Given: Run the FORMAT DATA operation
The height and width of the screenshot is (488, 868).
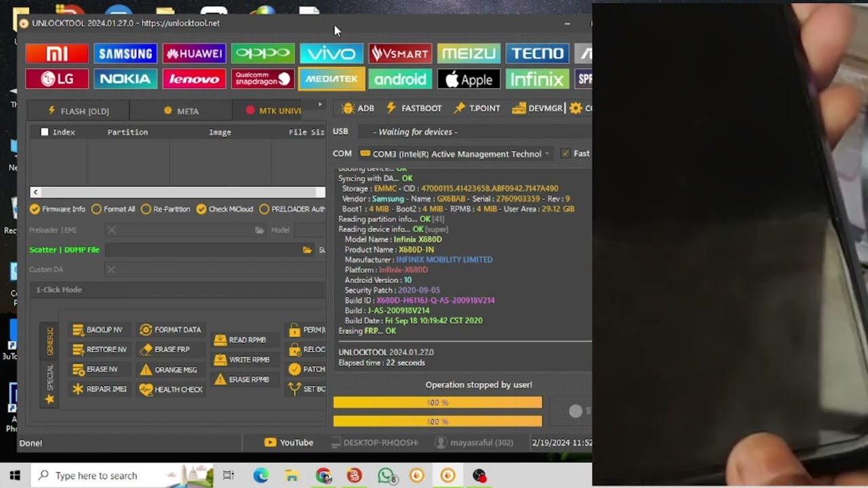Looking at the screenshot, I should pyautogui.click(x=170, y=330).
